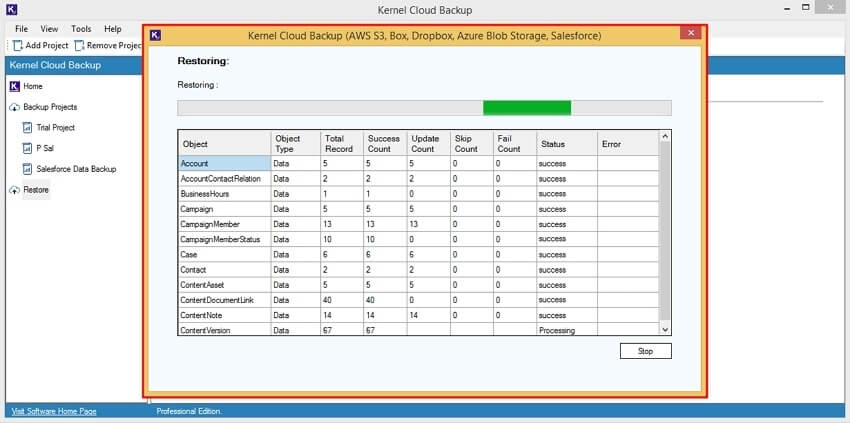
Task: Click Success Count 13 for CampaignMember
Action: coord(385,224)
